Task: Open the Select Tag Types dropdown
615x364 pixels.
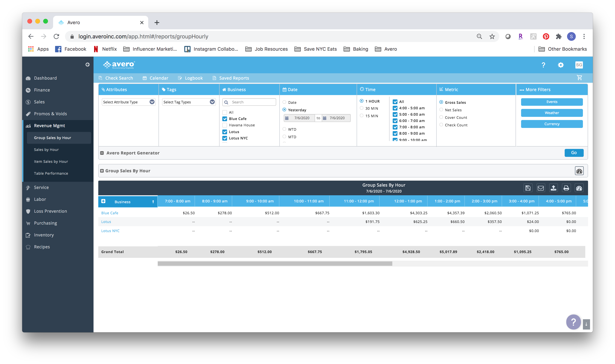Action: click(189, 102)
